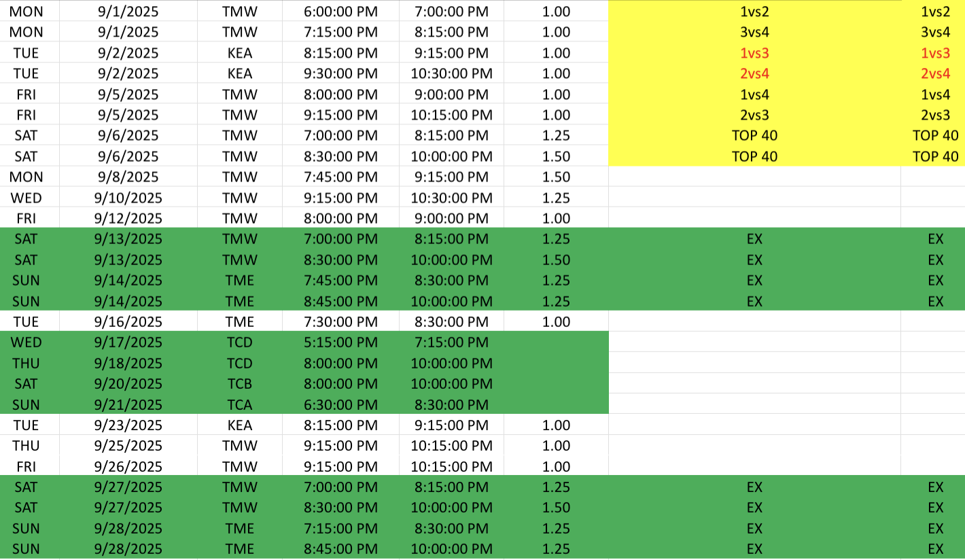
Task: Select the 9/23/2025 date cell
Action: point(128,425)
